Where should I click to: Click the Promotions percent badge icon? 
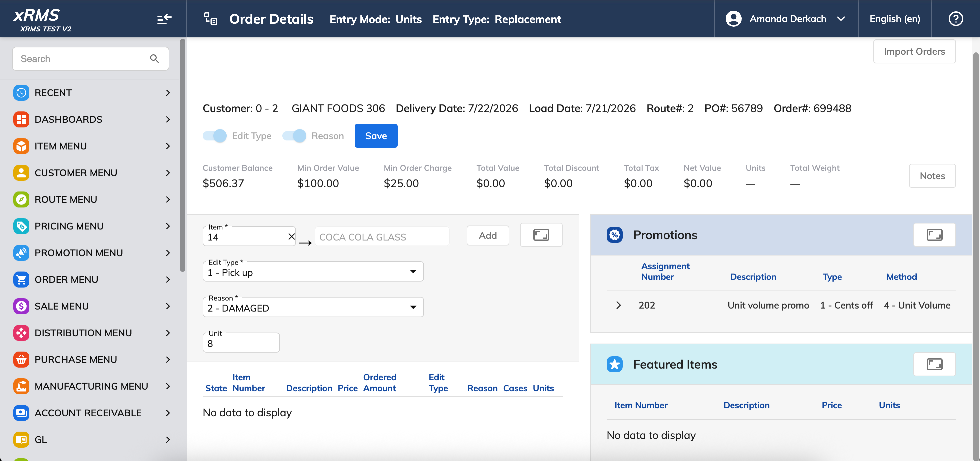click(x=614, y=235)
